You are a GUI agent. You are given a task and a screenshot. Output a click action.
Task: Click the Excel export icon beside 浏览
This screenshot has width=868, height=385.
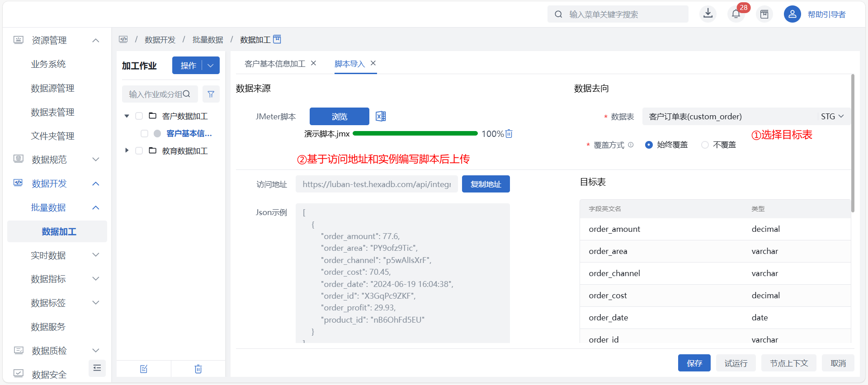[381, 116]
